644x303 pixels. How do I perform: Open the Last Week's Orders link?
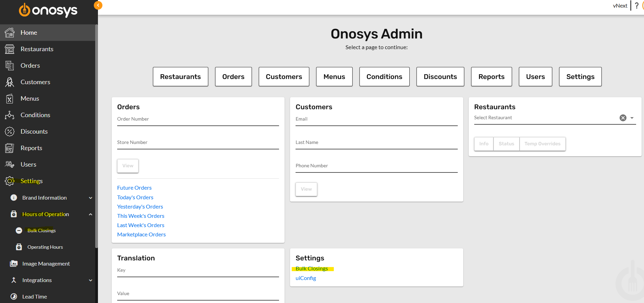(141, 225)
